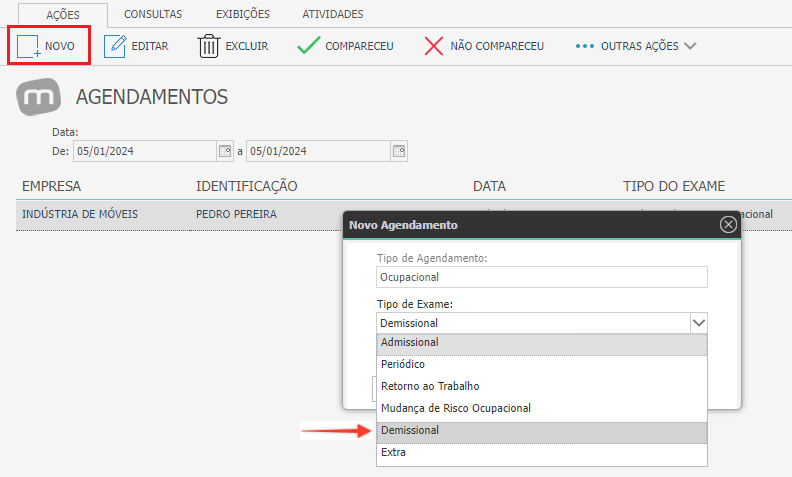Switch to the Consultas tab
This screenshot has width=792, height=477.
coord(153,14)
